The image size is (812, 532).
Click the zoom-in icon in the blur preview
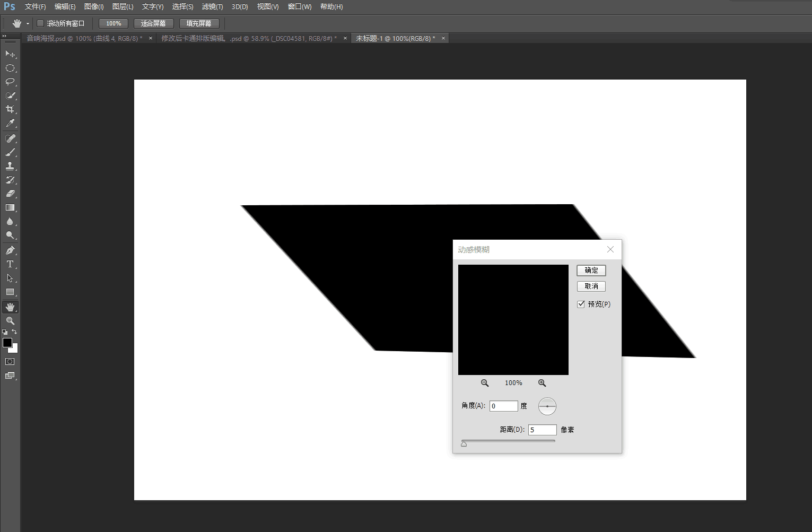(542, 382)
